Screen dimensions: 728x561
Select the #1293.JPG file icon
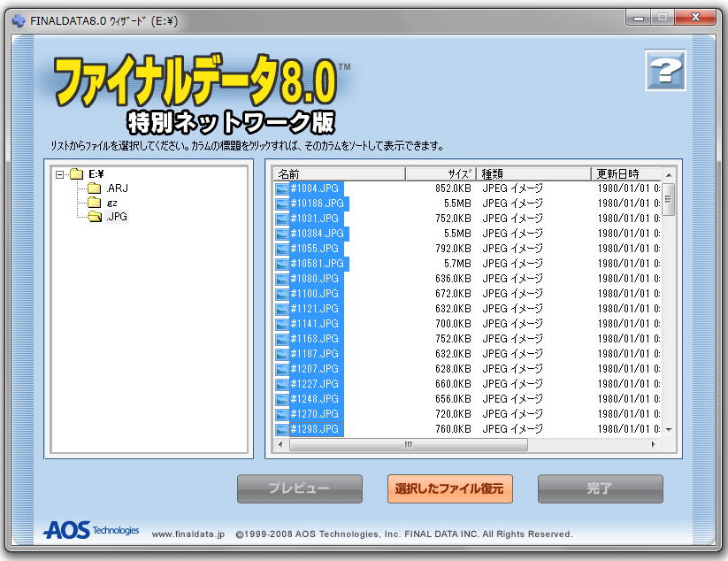pos(282,429)
